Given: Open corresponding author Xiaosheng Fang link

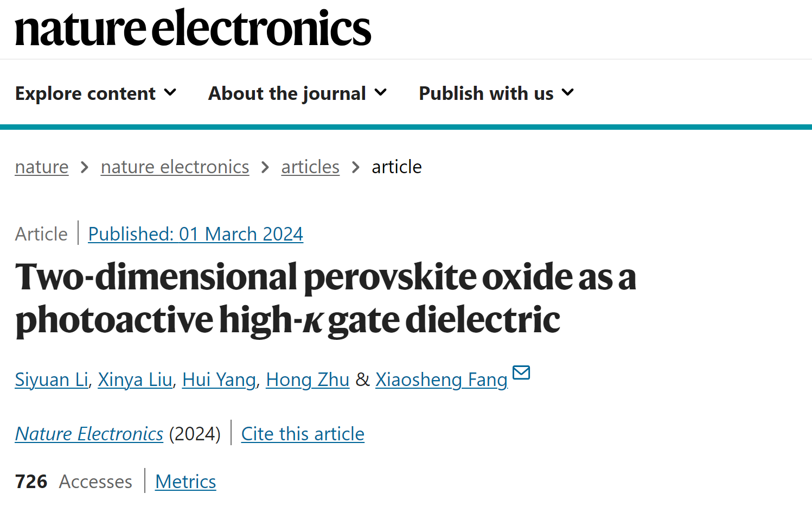Looking at the screenshot, I should pos(442,379).
